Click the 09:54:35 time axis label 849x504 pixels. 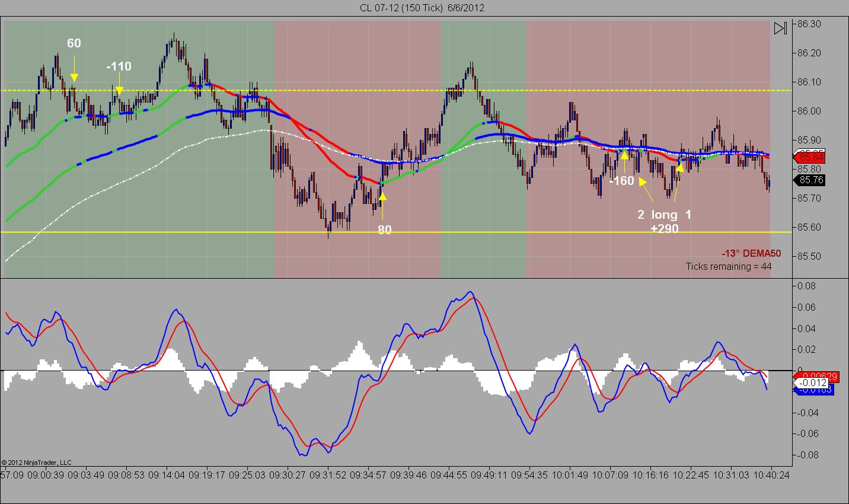(x=530, y=475)
